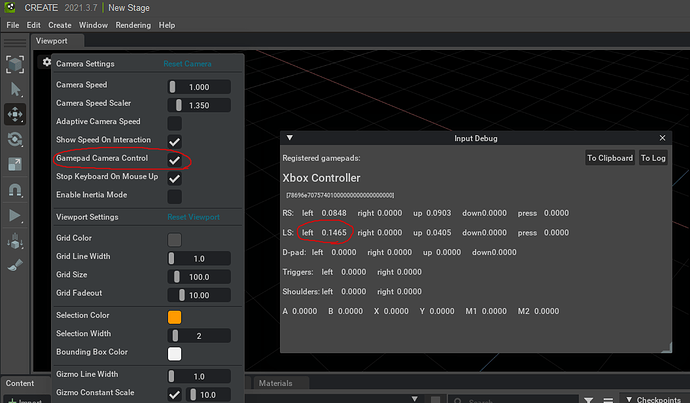Start playback with the Play button
The width and height of the screenshot is (690, 403).
click(15, 216)
